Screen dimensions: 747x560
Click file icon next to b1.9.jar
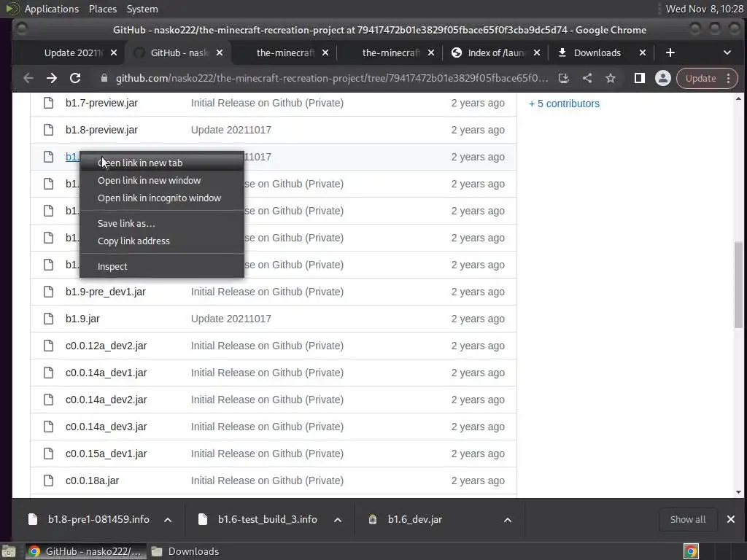[49, 319]
